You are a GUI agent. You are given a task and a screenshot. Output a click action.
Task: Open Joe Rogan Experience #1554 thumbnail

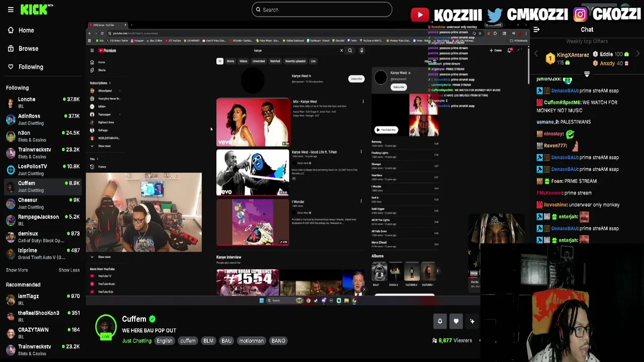click(x=248, y=283)
